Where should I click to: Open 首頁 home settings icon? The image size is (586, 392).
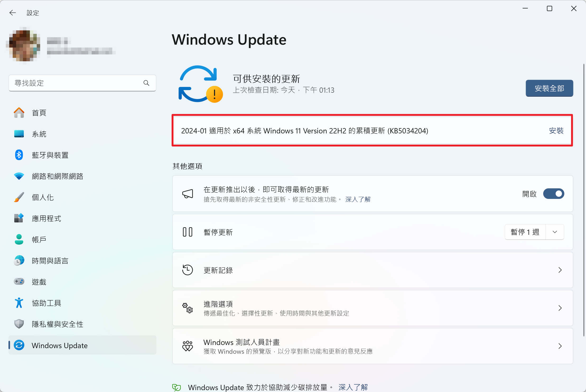(x=19, y=113)
